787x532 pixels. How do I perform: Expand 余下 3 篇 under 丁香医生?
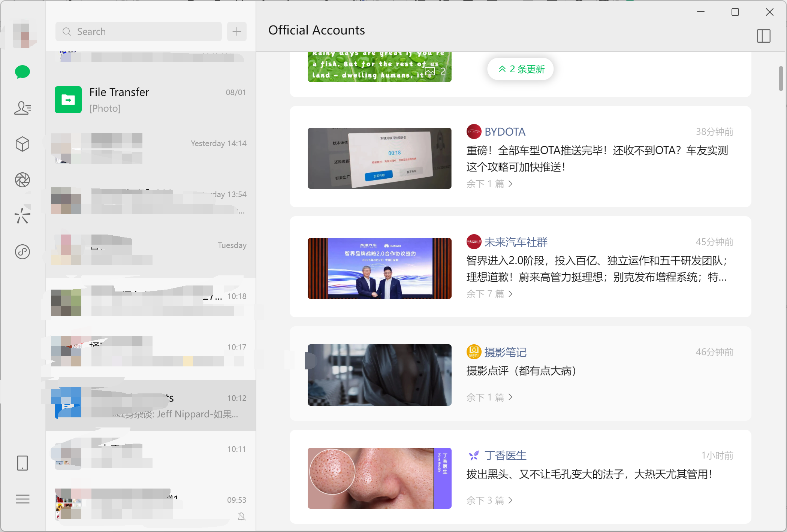tap(489, 501)
